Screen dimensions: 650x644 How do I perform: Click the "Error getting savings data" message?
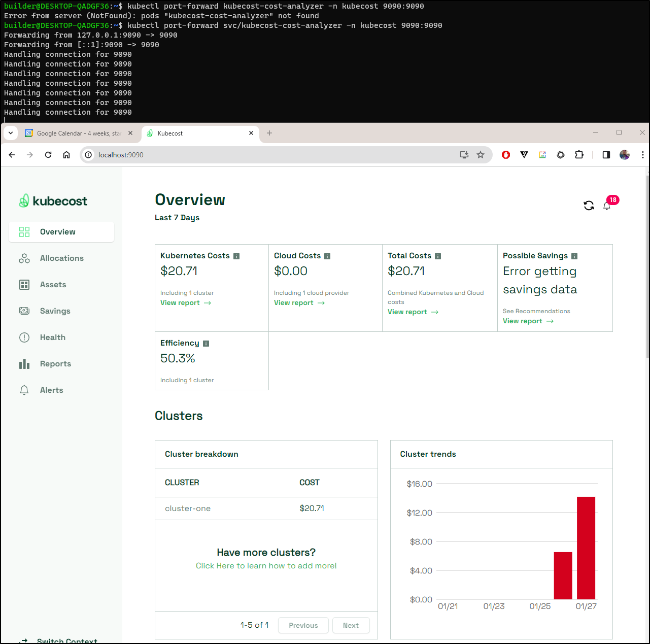pyautogui.click(x=540, y=281)
